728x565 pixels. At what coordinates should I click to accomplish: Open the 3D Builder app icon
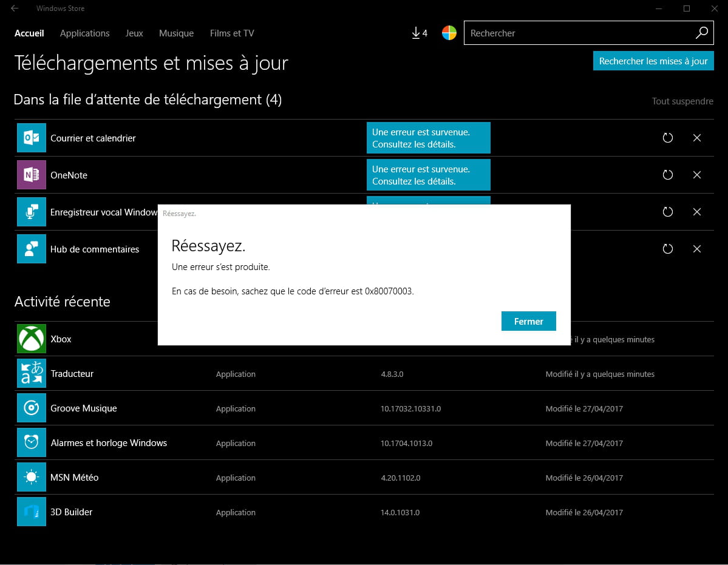pos(32,512)
